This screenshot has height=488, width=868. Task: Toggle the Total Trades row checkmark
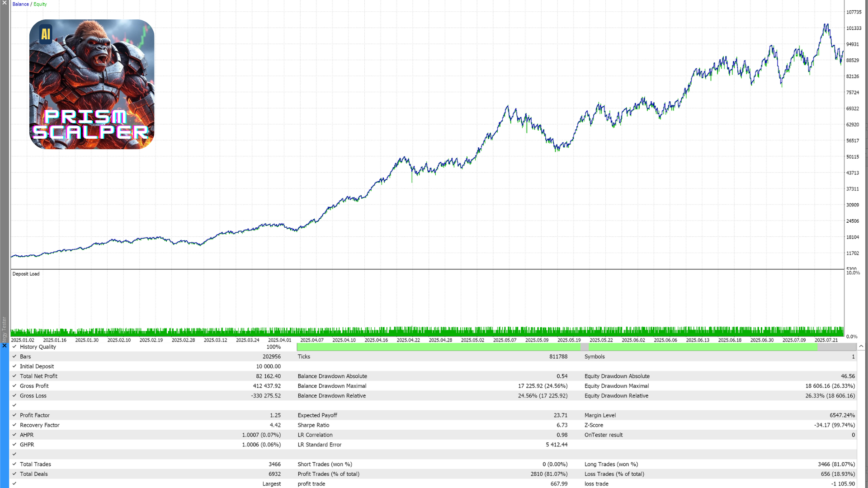[x=14, y=464]
